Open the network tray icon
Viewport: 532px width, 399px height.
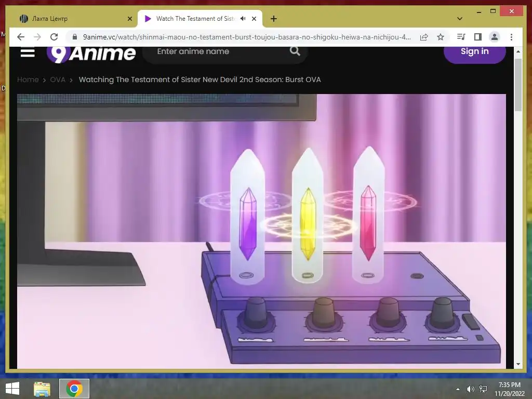pyautogui.click(x=483, y=389)
